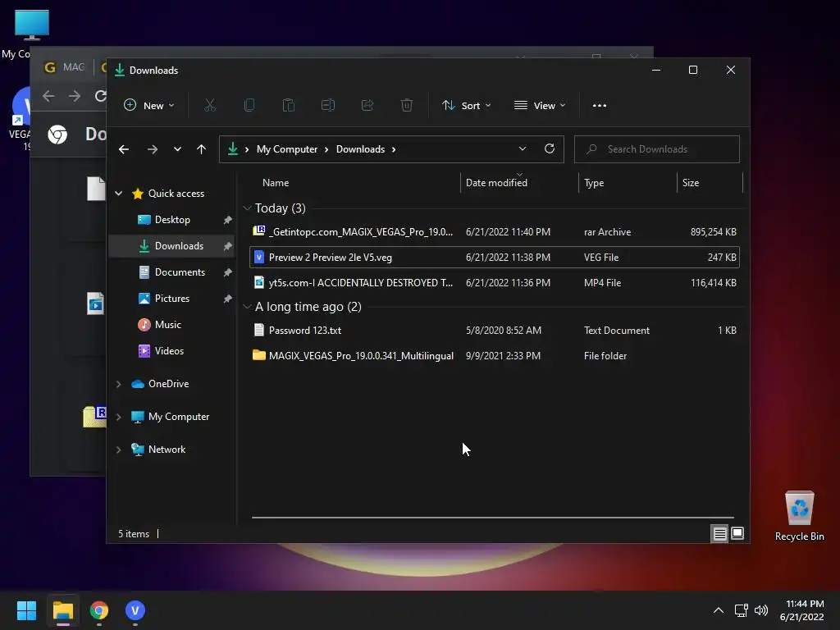
Task: Collapse the Today (3) group
Action: [247, 208]
